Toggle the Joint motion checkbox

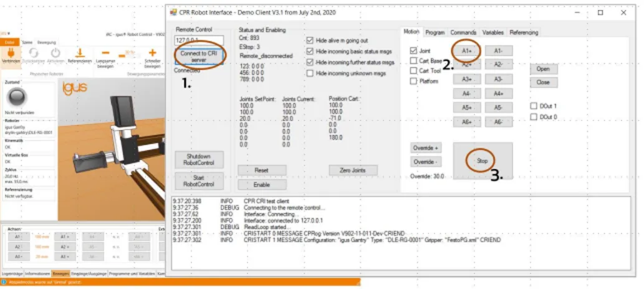[x=413, y=51]
